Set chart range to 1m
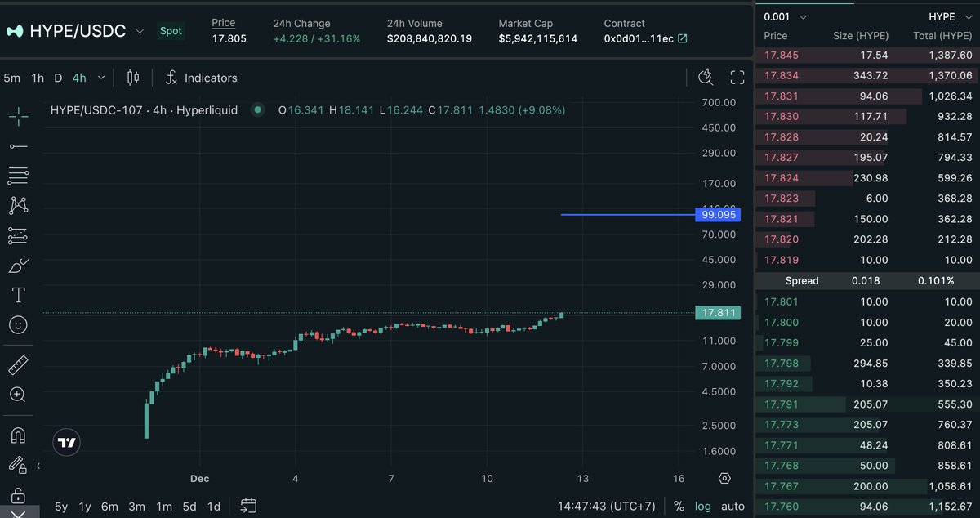 [x=164, y=507]
